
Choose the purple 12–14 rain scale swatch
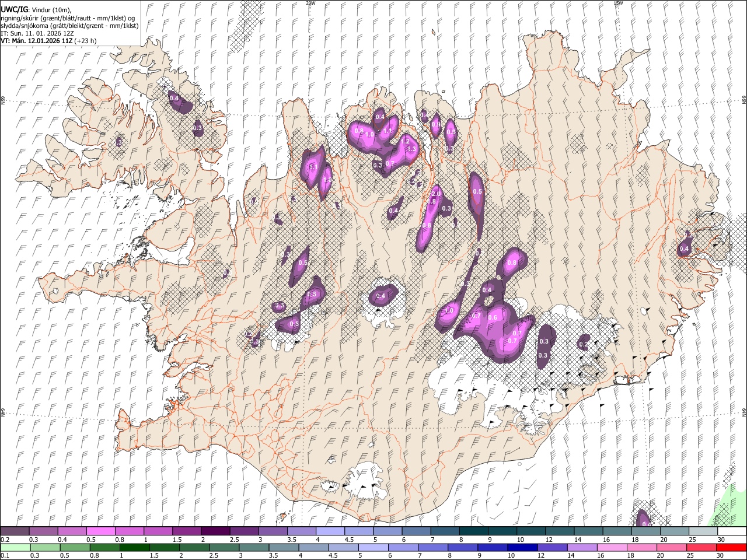[551, 547]
